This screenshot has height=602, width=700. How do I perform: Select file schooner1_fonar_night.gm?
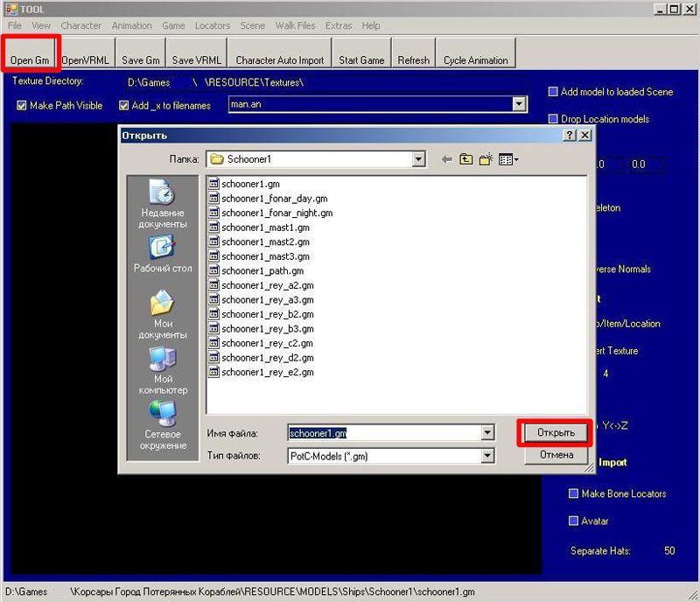pos(271,213)
